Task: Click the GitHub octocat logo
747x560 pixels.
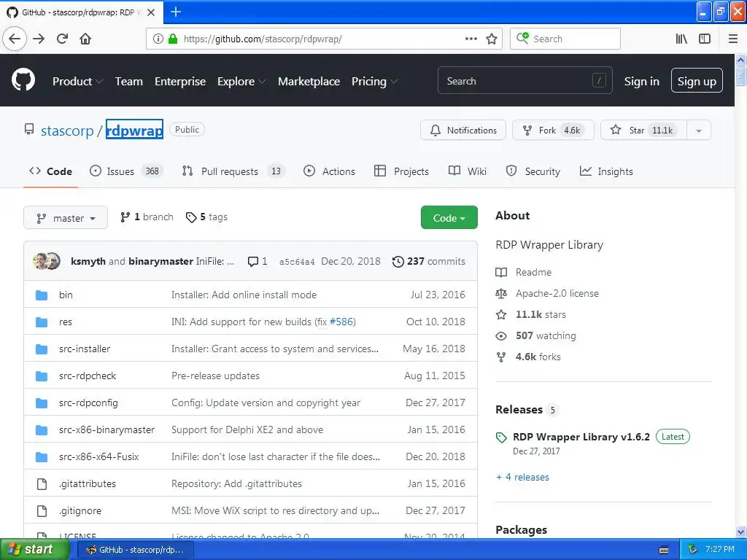Action: [x=23, y=80]
